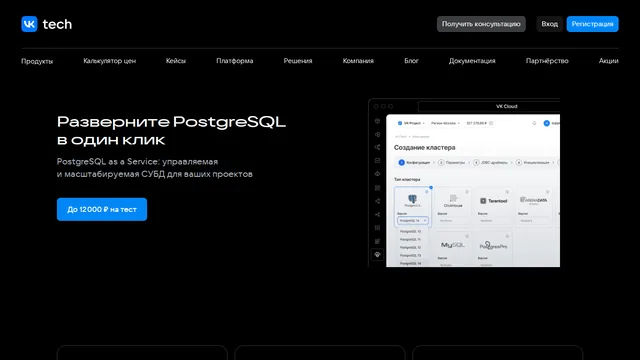Image resolution: width=640 pixels, height=360 pixels.
Task: Go to the Кейсы section
Action: pos(176,61)
